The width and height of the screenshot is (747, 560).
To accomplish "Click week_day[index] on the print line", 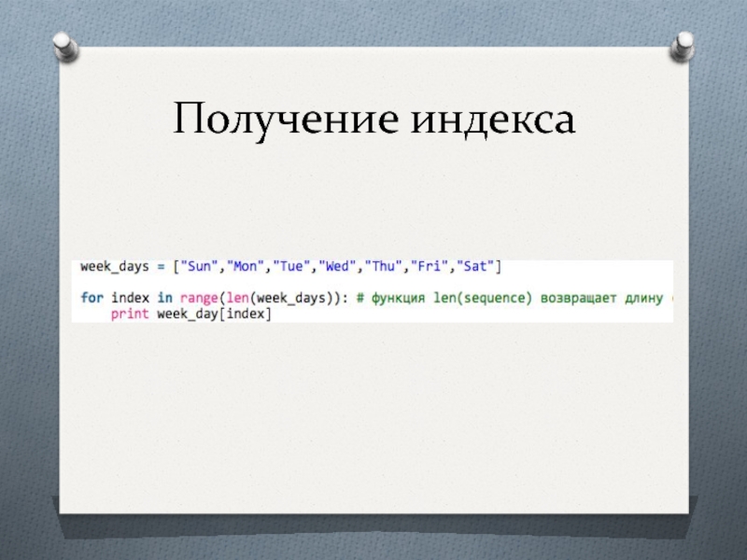I will pos(214,315).
